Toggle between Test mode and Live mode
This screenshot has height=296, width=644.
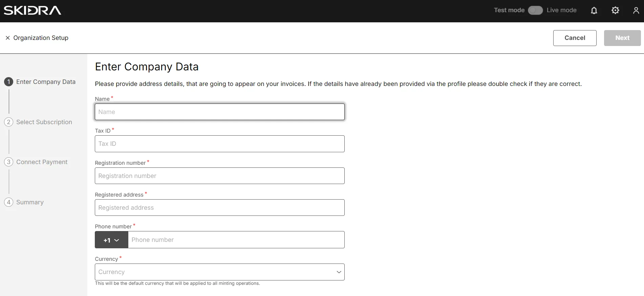coord(535,10)
